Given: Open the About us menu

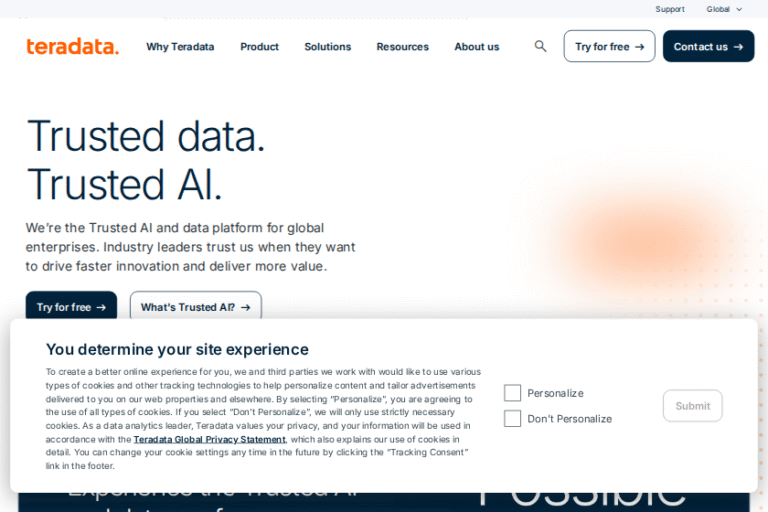Looking at the screenshot, I should (x=477, y=47).
